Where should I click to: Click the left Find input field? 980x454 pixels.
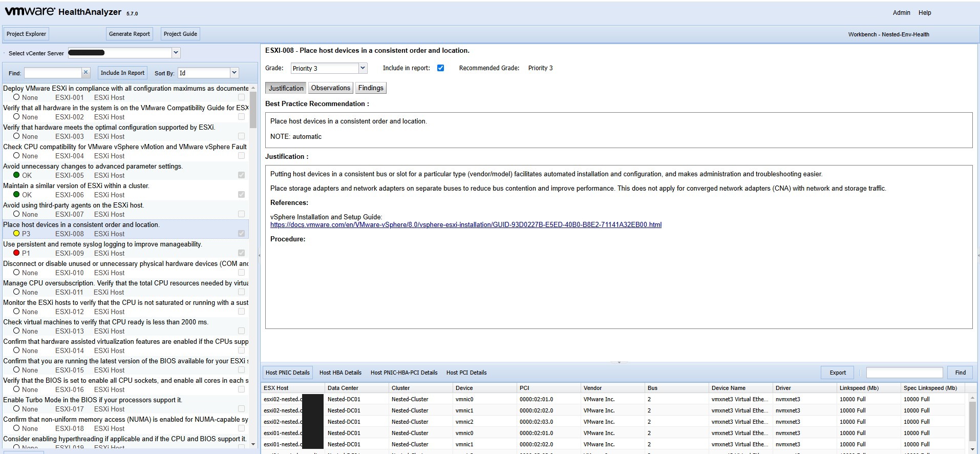[x=53, y=73]
